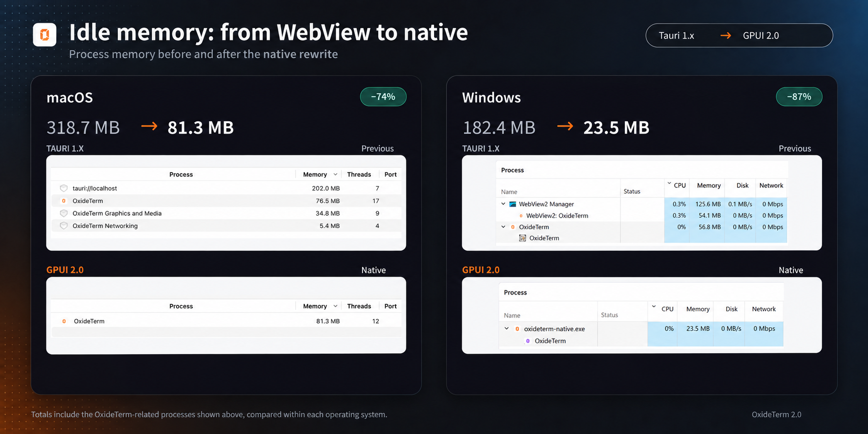
Task: Click the icon beside WebView2: OxideTerm
Action: pos(521,215)
